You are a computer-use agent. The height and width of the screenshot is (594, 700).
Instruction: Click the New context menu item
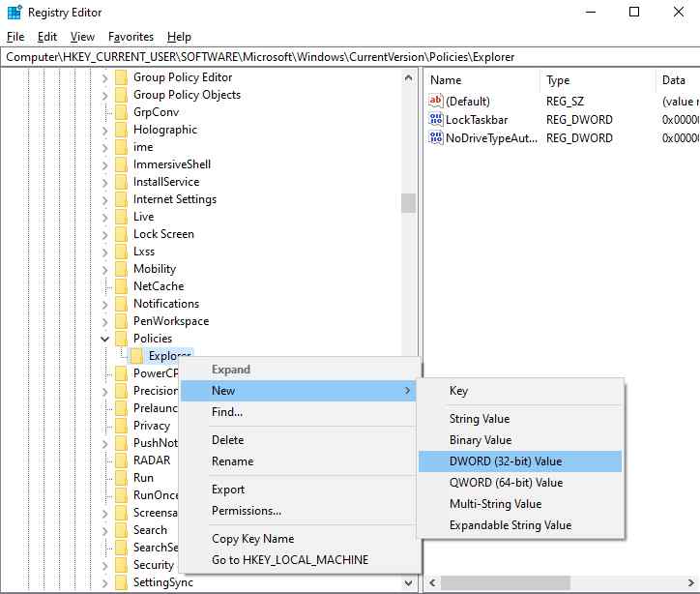click(x=299, y=391)
